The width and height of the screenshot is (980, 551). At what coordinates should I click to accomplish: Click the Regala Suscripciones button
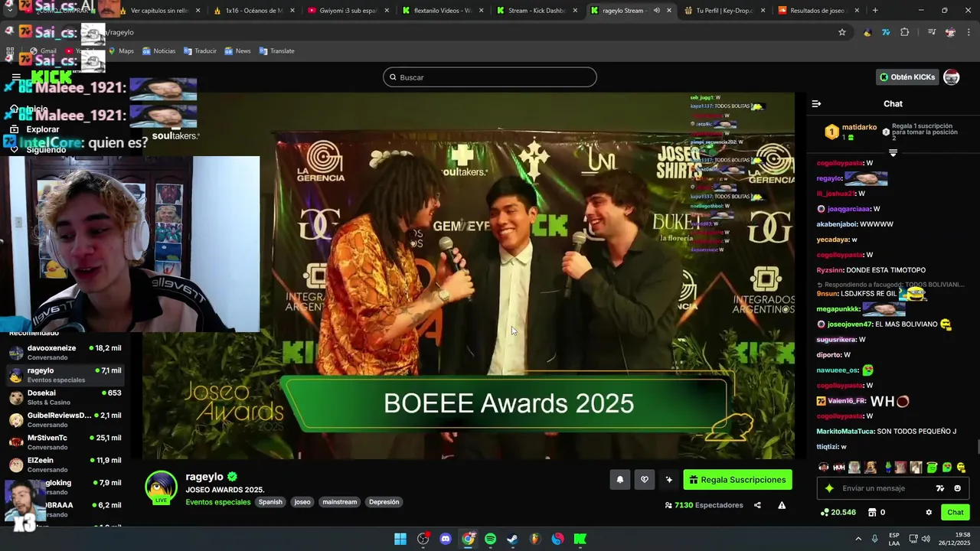click(x=737, y=480)
